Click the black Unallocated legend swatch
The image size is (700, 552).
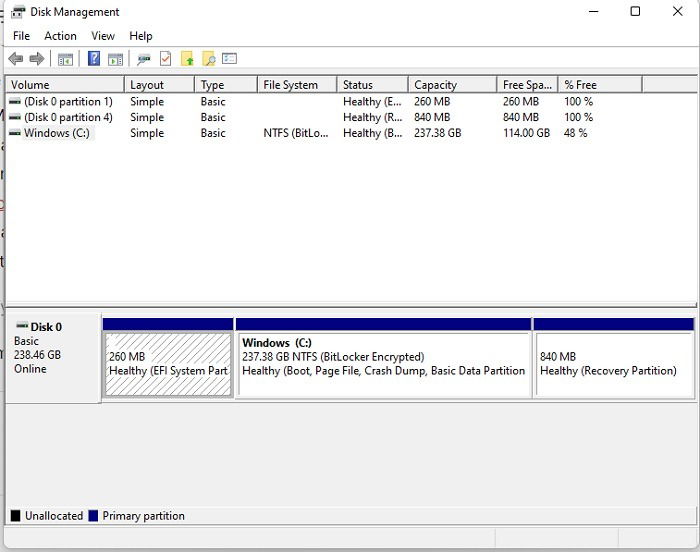[16, 516]
